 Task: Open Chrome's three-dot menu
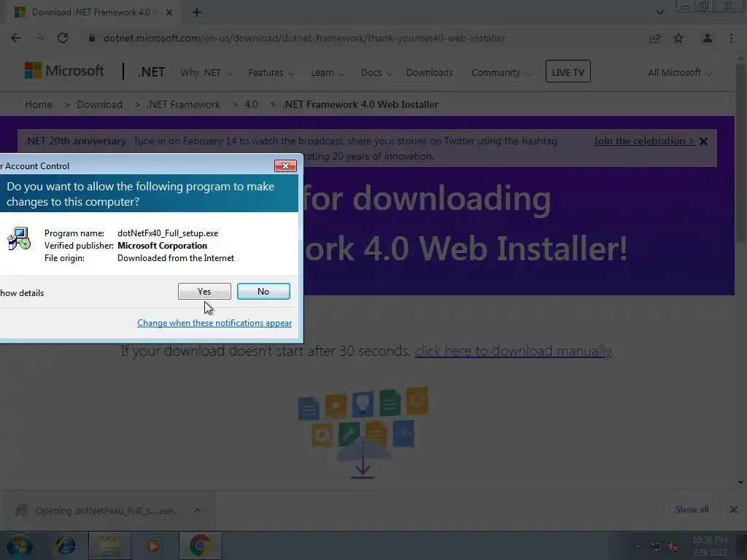pyautogui.click(x=731, y=38)
